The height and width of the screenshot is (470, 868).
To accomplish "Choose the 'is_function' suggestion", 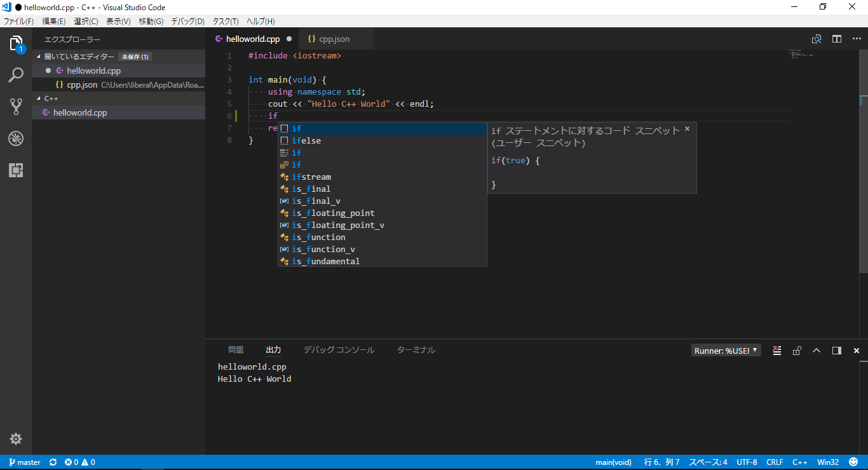I will coord(383,237).
